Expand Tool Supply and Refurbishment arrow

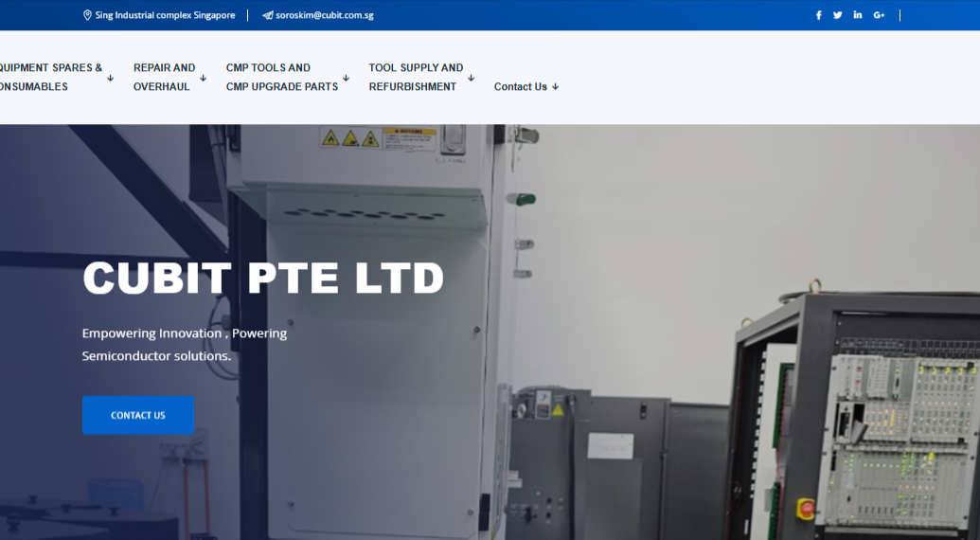(x=471, y=78)
